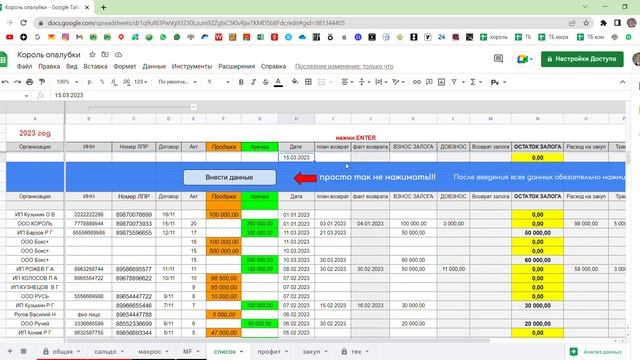640x360 pixels.
Task: Reload the page in the browser
Action: coord(23,23)
